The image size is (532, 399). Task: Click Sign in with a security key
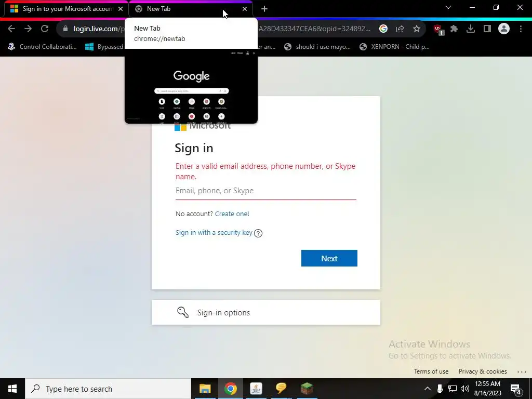click(214, 232)
